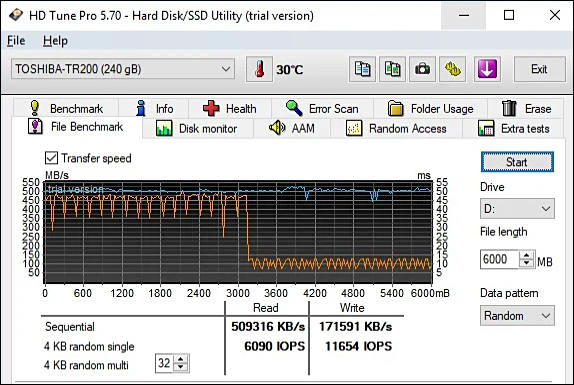Open the Drive D: dropdown

click(x=517, y=209)
